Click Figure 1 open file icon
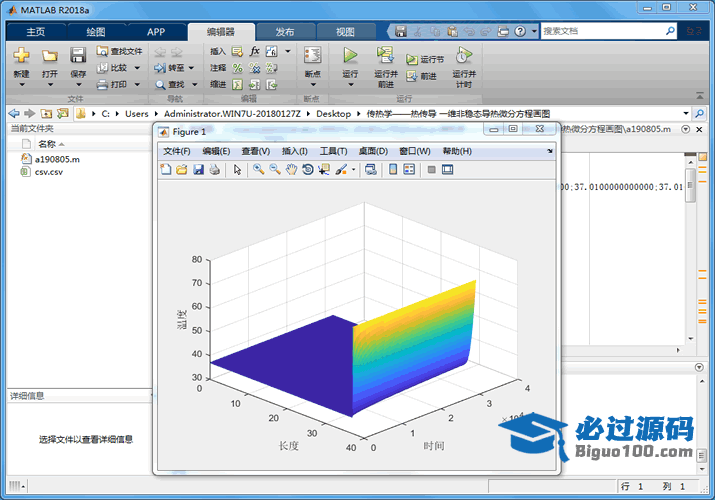Image resolution: width=715 pixels, height=500 pixels. coord(181,170)
